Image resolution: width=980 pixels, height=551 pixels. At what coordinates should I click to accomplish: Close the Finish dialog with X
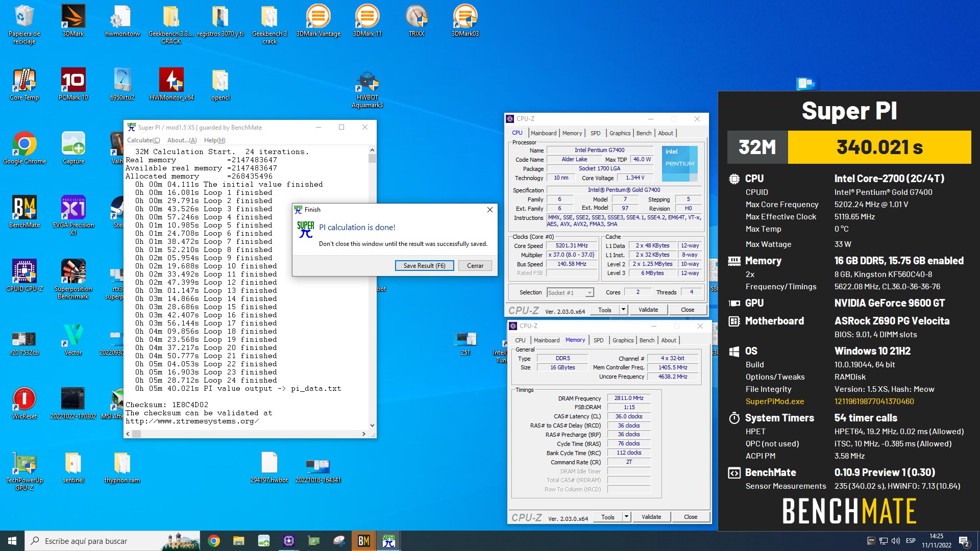489,210
